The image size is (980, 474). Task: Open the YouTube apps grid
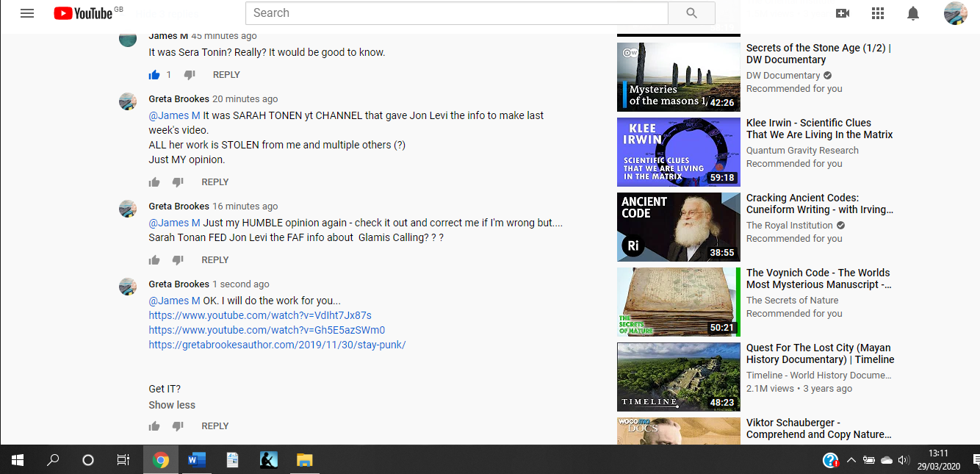878,13
